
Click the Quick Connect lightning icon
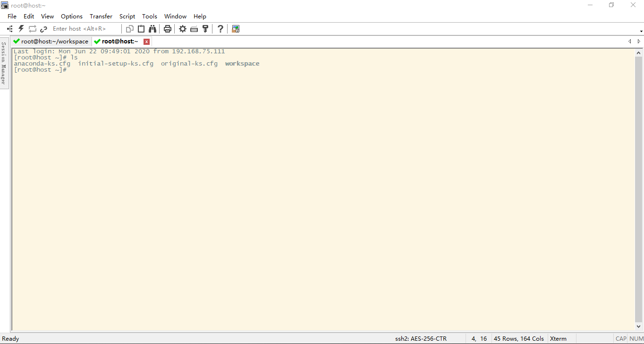point(21,29)
